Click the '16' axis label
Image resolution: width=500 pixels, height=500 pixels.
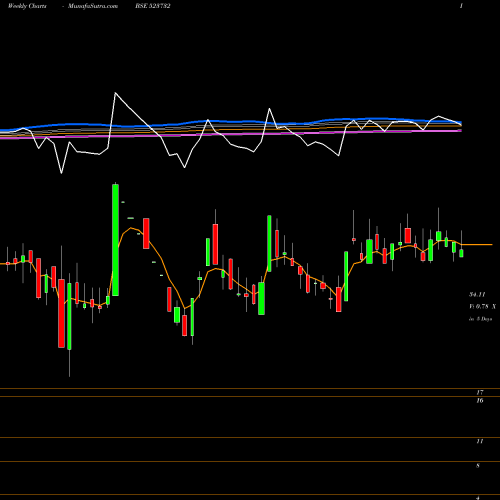tap(480, 400)
